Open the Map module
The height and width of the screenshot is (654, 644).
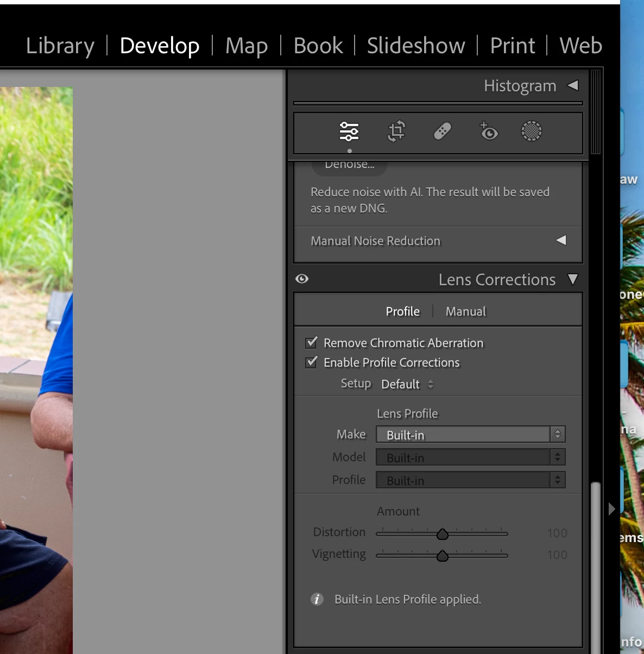247,46
